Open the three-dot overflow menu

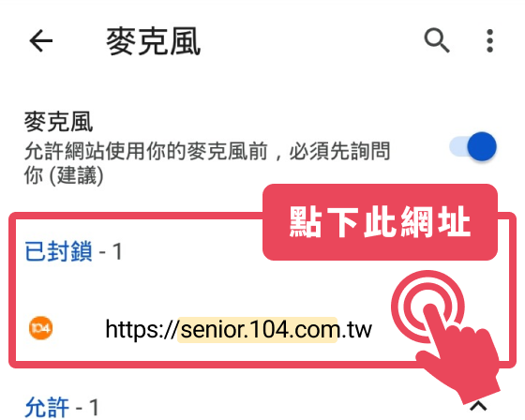point(489,41)
